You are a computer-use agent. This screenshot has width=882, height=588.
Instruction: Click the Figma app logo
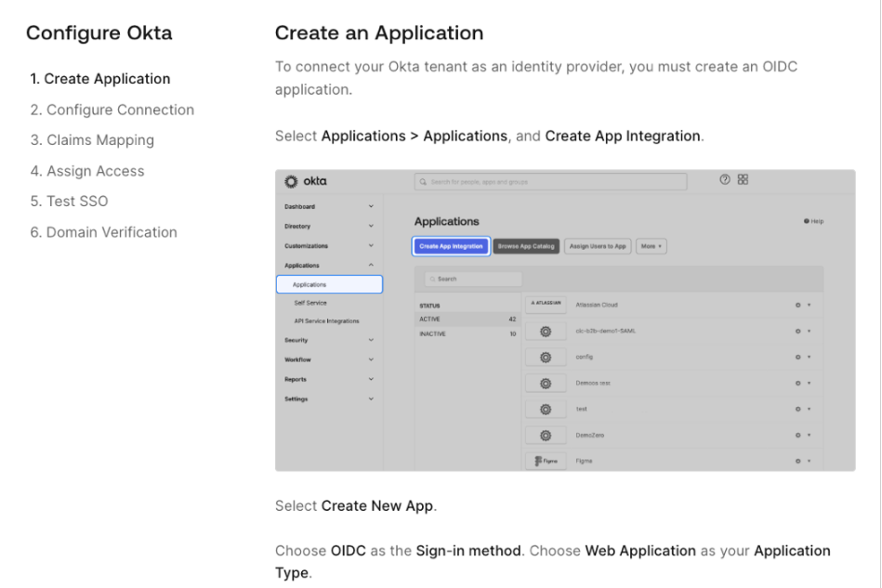pos(546,461)
